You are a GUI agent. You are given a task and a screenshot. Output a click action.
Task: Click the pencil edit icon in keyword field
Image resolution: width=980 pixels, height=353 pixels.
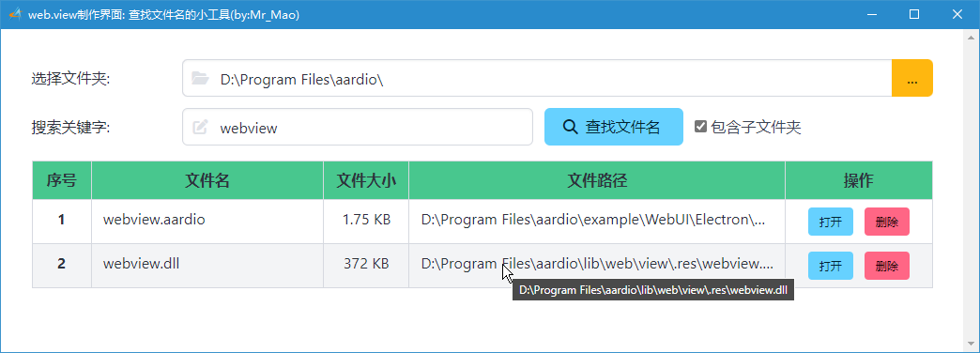(200, 128)
